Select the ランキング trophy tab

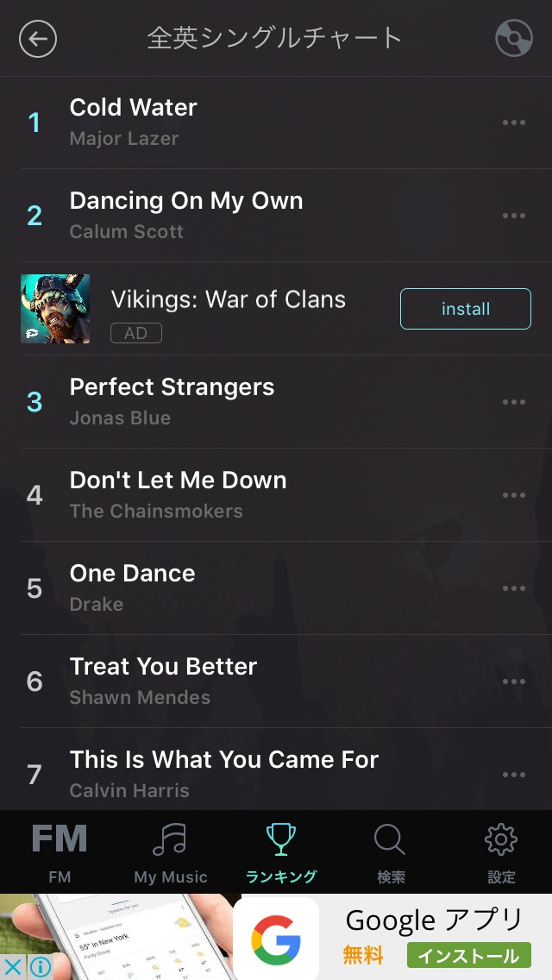(280, 852)
